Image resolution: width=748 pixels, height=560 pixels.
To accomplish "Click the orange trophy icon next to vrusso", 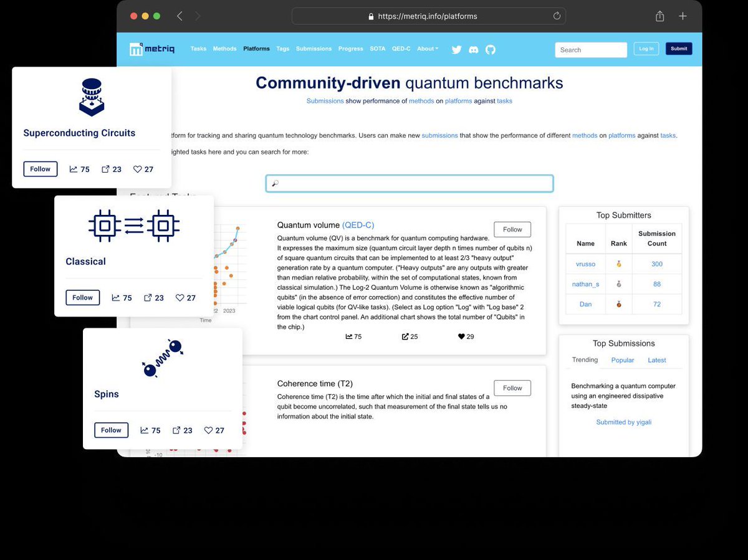I will (618, 263).
